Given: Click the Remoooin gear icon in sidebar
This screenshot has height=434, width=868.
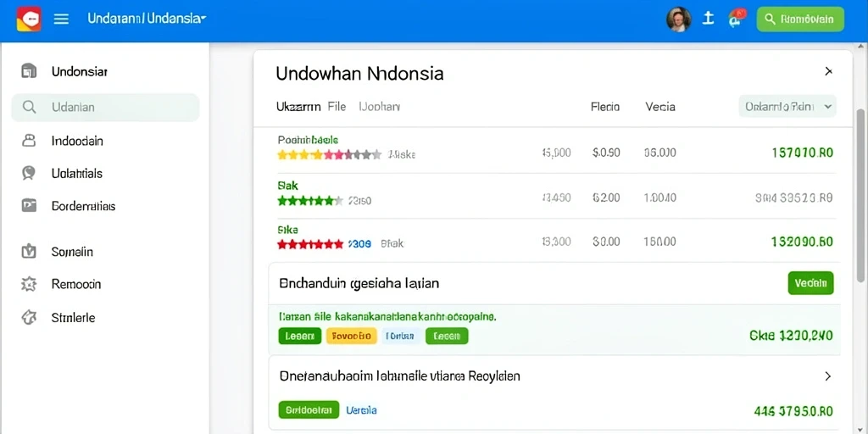Looking at the screenshot, I should 29,285.
